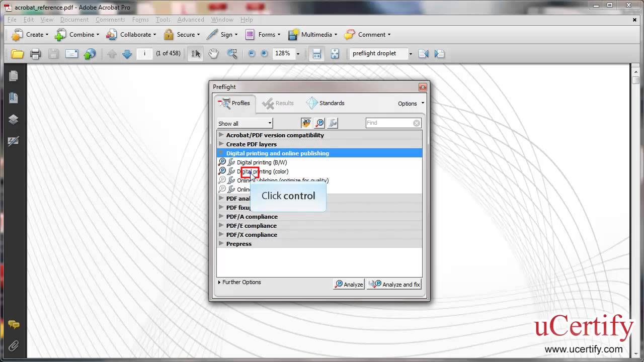Print the document using the printer icon
The image size is (644, 362).
click(x=35, y=54)
